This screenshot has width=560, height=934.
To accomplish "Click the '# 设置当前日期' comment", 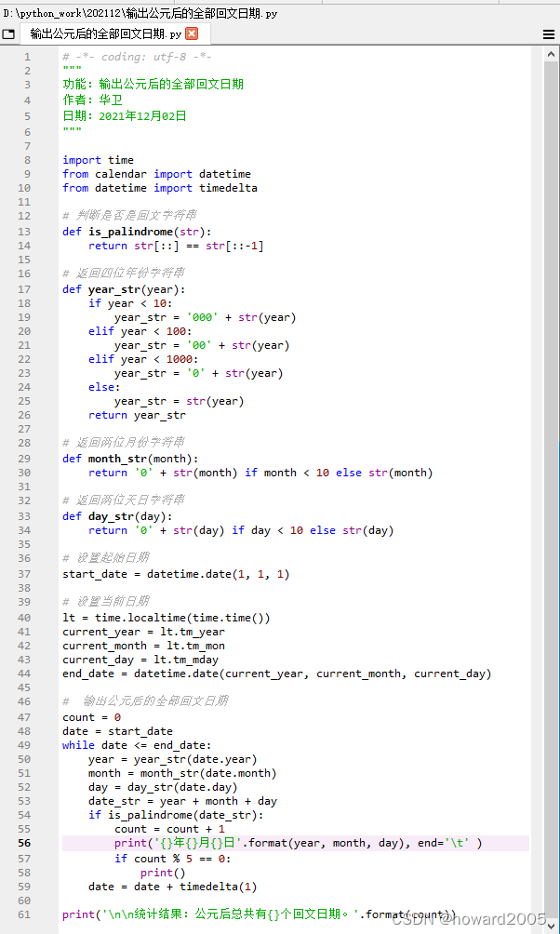I will coord(105,602).
